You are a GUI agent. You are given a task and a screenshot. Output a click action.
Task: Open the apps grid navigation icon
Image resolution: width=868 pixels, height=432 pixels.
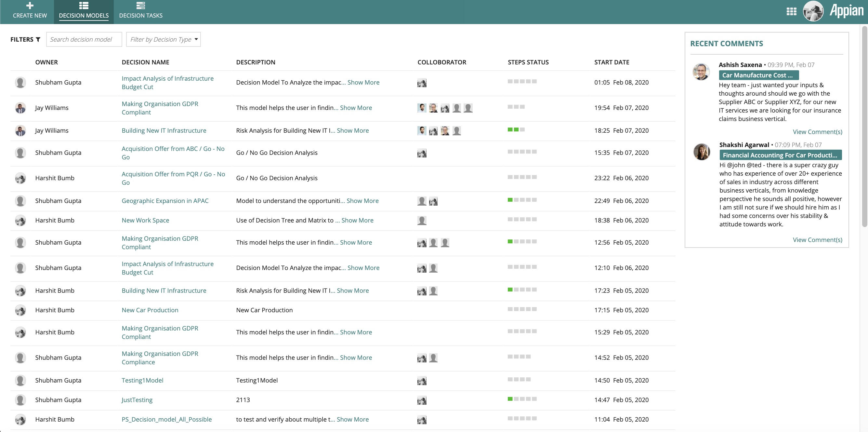click(x=791, y=11)
